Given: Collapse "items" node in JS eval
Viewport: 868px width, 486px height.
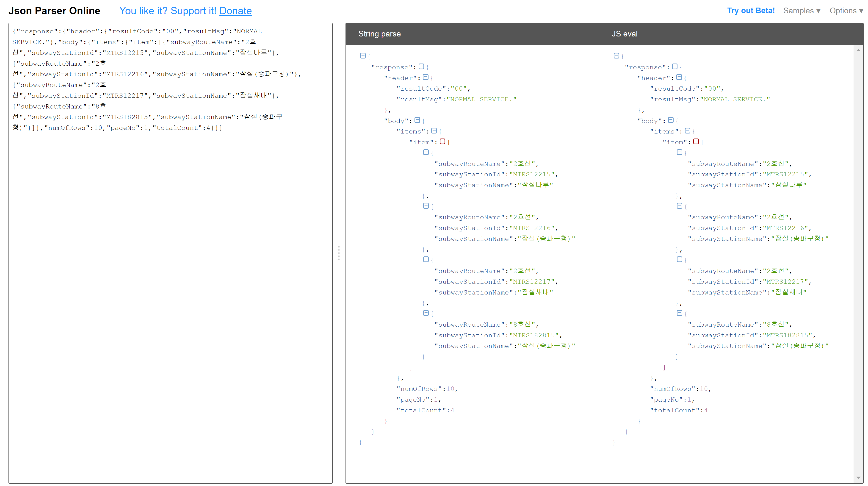Looking at the screenshot, I should (x=687, y=131).
